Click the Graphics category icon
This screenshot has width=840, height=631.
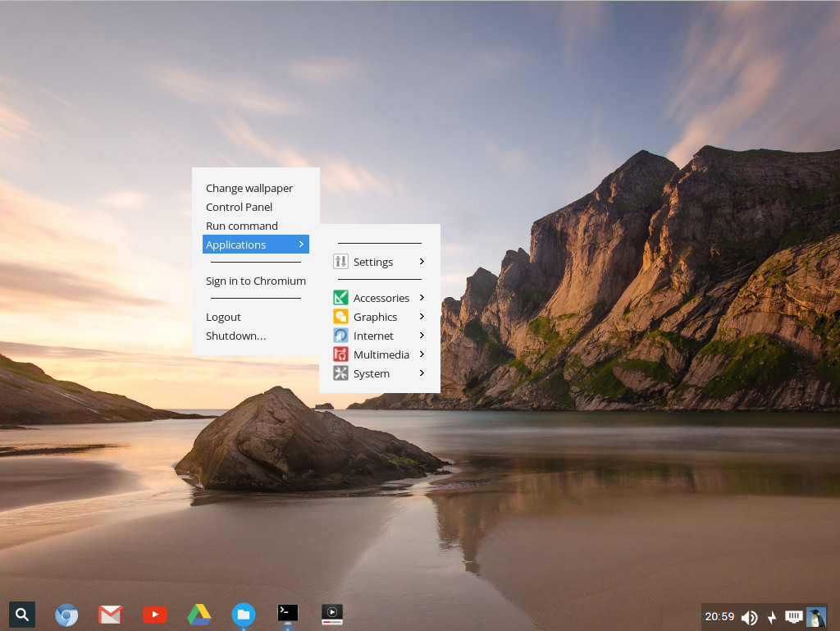[x=340, y=317]
